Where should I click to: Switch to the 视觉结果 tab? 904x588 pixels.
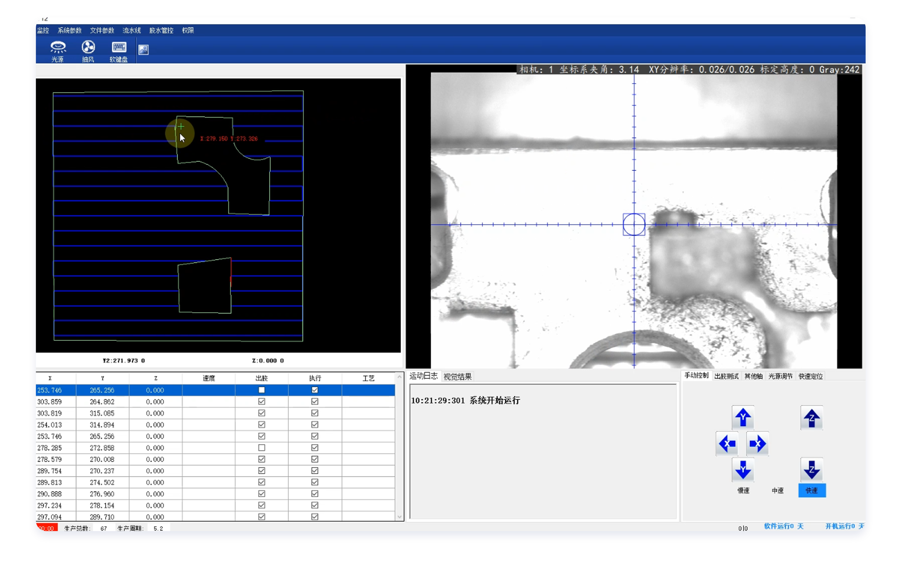(x=457, y=376)
